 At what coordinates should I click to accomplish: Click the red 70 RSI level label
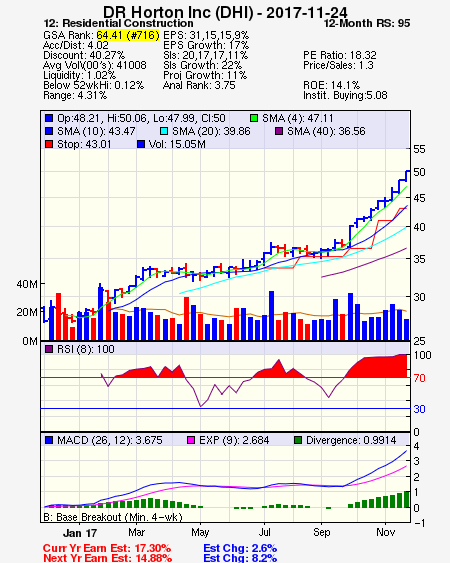[x=419, y=378]
